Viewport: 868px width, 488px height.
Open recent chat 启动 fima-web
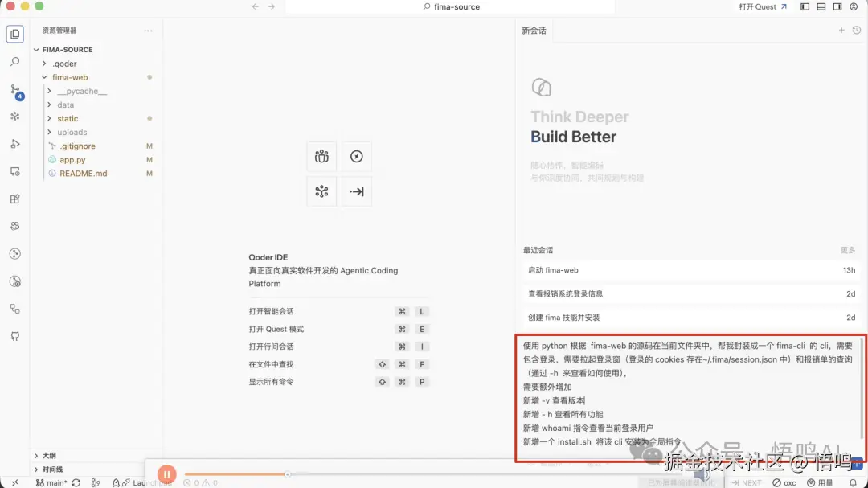tap(691, 270)
